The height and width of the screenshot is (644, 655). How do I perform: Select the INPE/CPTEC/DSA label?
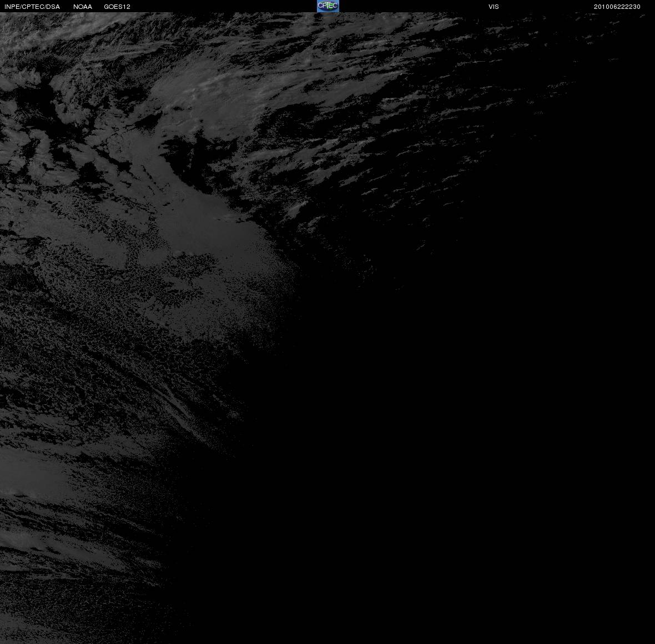pos(32,7)
